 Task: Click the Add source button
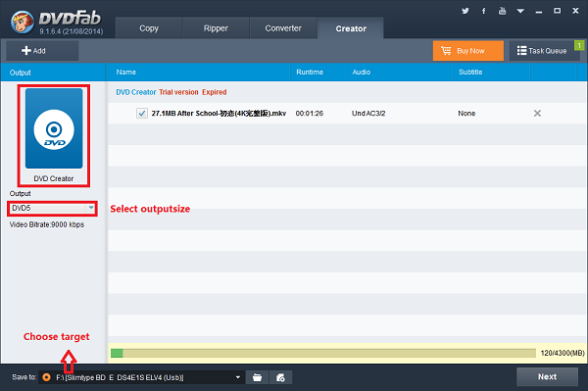42,51
